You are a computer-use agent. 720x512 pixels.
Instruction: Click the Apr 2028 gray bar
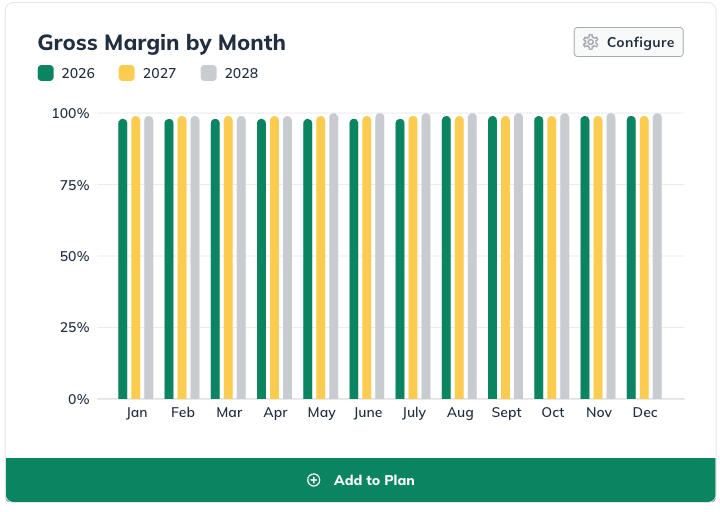click(x=287, y=258)
